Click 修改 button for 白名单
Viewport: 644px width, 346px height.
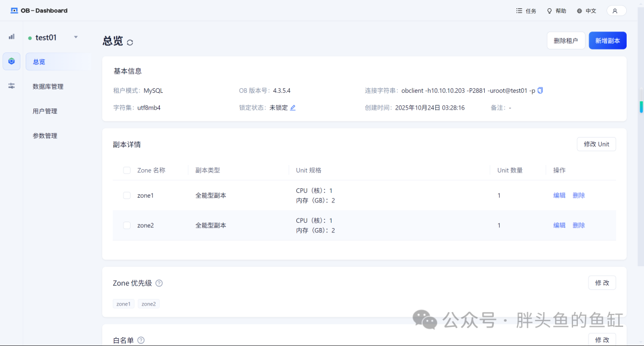click(x=602, y=339)
